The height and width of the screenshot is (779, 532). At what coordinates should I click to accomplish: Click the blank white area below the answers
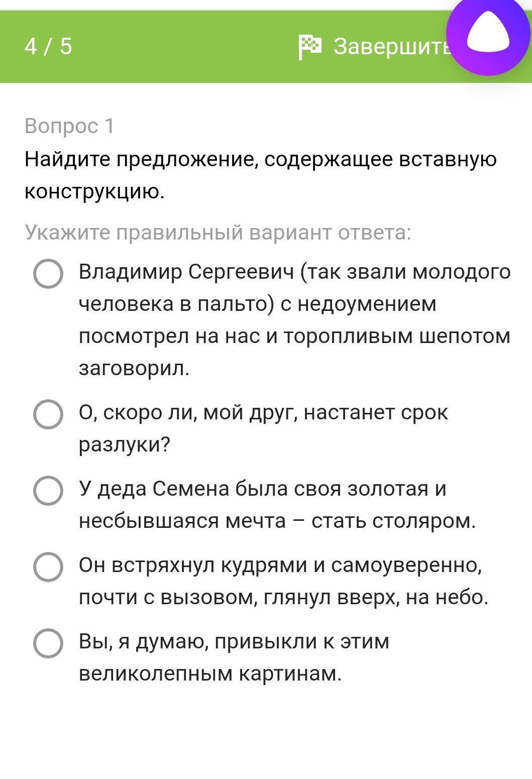click(266, 733)
